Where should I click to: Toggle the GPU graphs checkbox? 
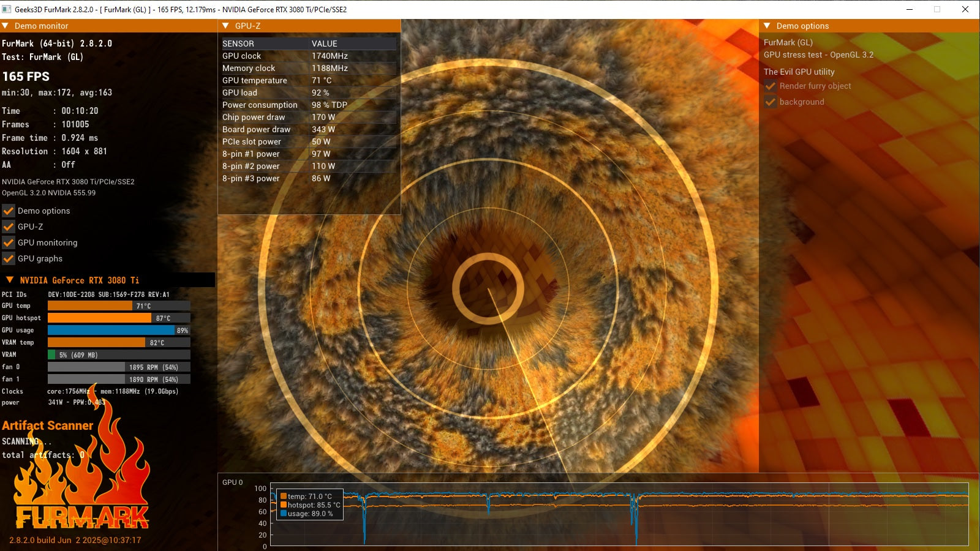point(9,258)
